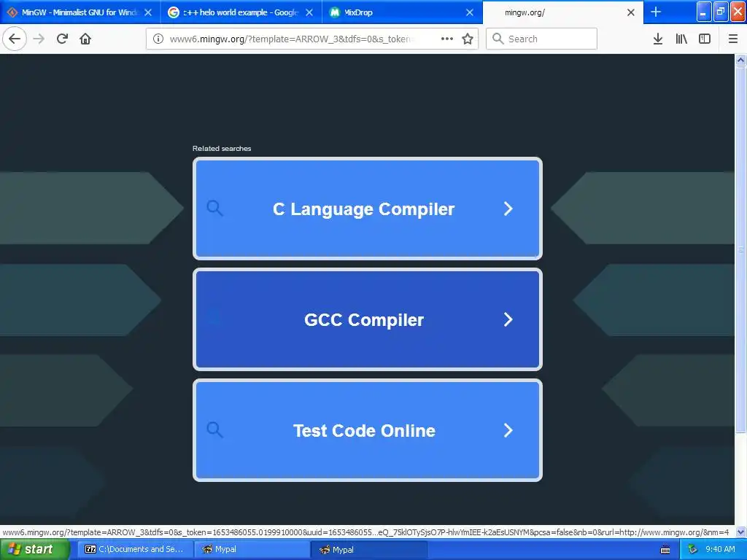Open the browser home page
Viewport: 747px width, 560px height.
click(85, 39)
